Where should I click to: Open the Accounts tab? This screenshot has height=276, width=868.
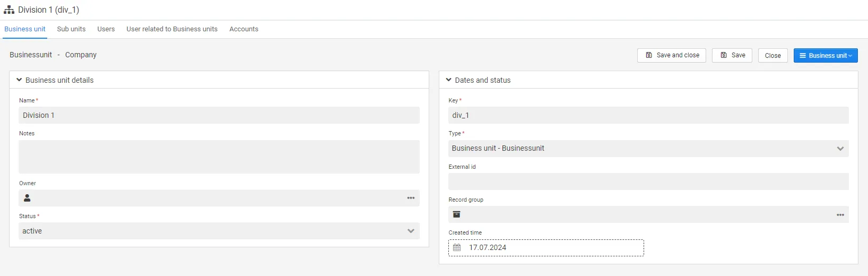click(x=244, y=29)
